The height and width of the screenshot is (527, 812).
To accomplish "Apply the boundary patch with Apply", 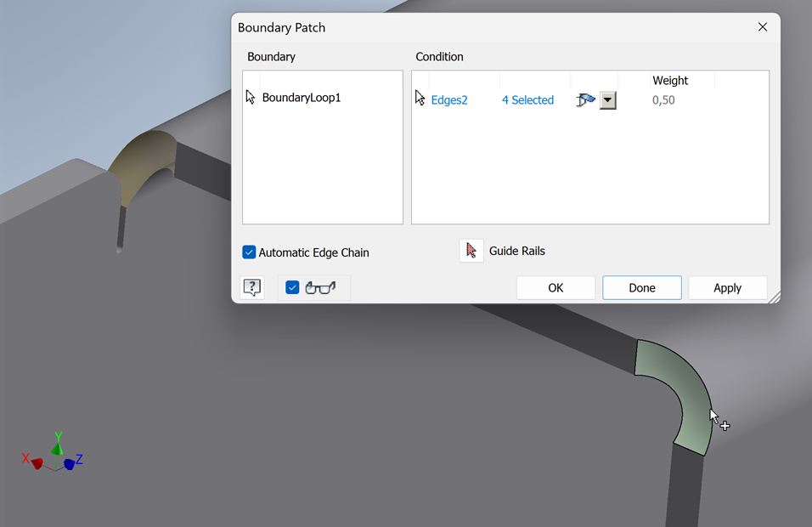I will [x=727, y=287].
